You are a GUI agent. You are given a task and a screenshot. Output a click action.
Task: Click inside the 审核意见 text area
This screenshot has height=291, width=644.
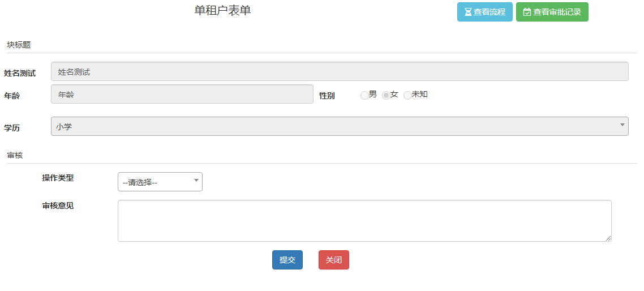click(364, 221)
